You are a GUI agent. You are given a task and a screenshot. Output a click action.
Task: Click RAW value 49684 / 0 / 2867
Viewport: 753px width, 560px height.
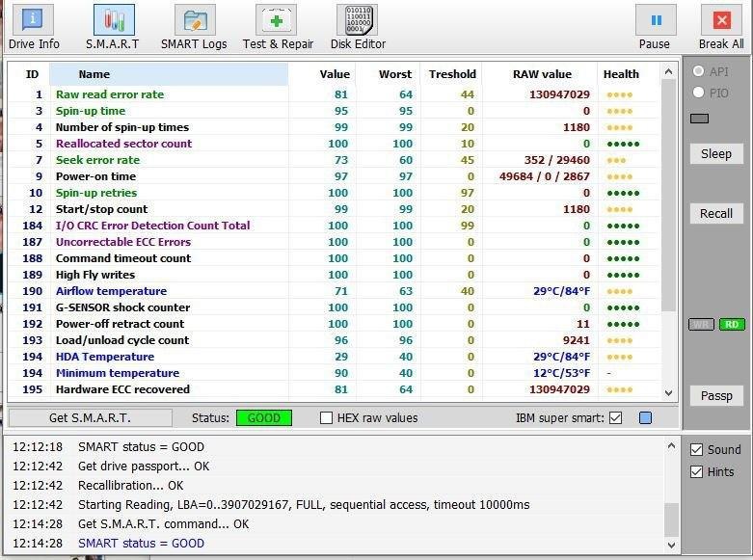(x=544, y=176)
